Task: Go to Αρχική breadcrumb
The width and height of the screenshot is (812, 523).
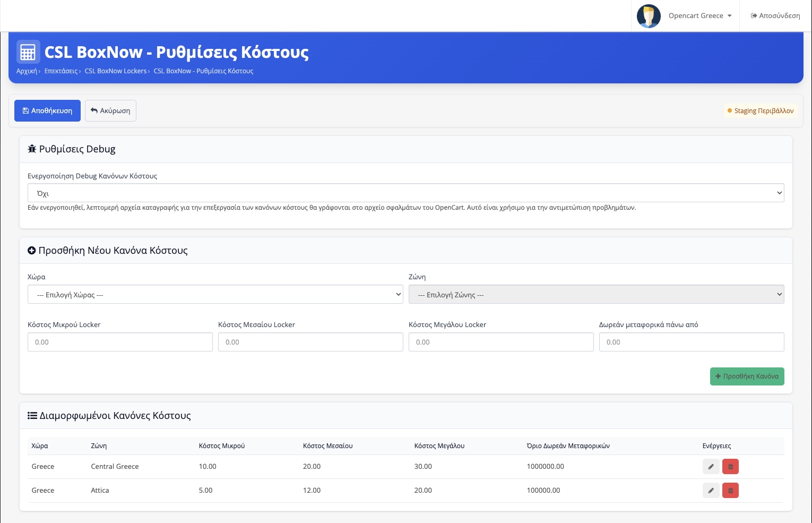Action: [x=27, y=71]
